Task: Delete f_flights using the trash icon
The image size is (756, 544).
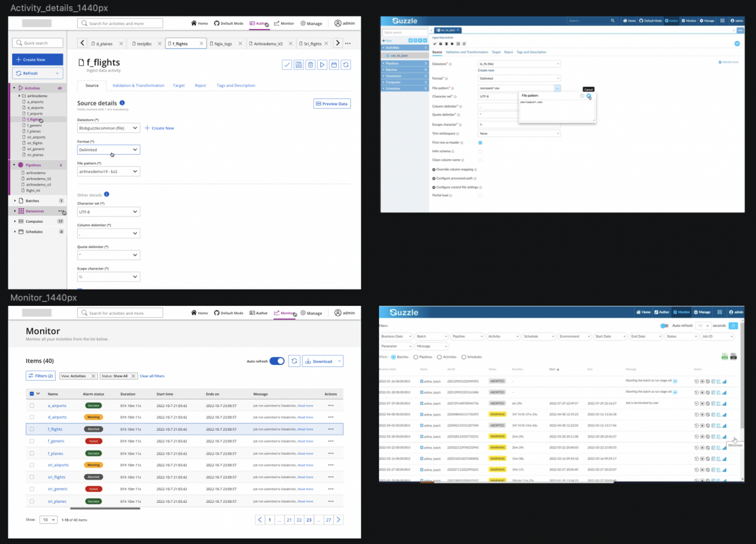Action: pyautogui.click(x=310, y=65)
